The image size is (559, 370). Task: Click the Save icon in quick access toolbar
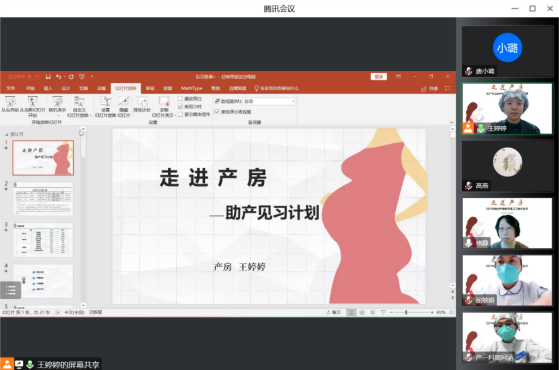click(48, 77)
